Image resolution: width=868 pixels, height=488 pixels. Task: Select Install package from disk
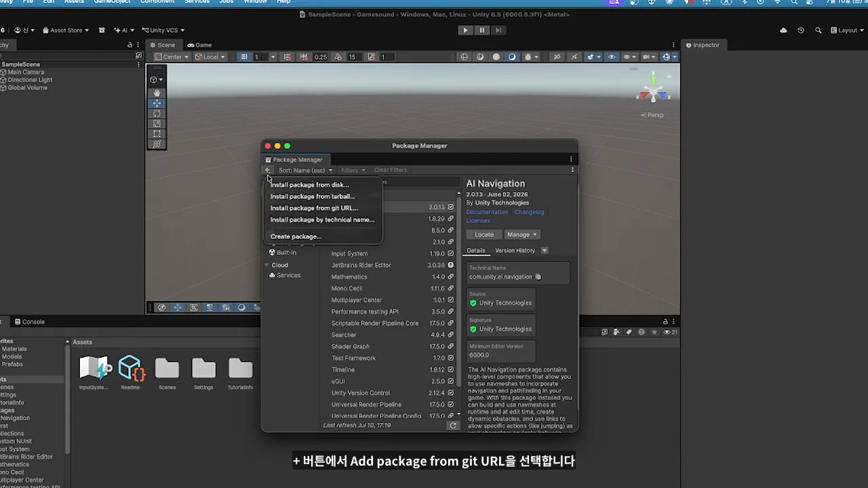pos(309,184)
